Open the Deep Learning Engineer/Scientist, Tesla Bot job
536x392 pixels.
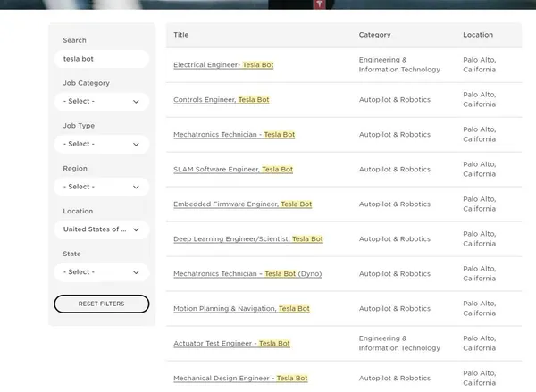(247, 239)
